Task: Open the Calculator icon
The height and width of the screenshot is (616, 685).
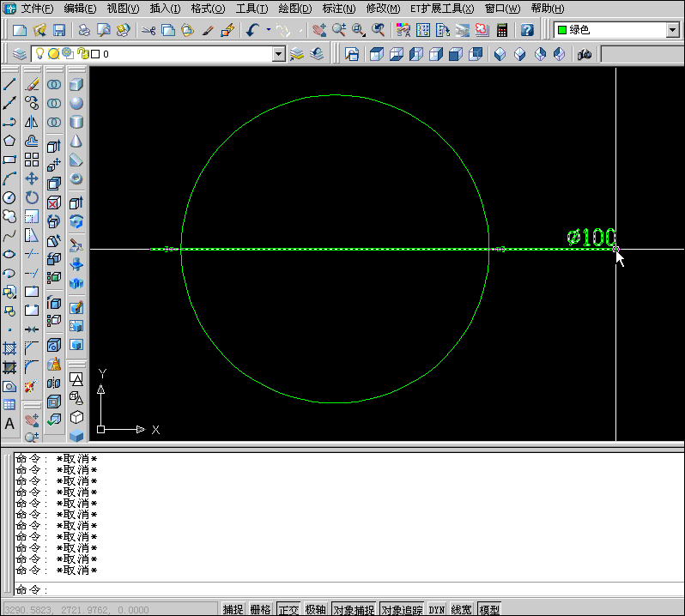Action: (502, 30)
